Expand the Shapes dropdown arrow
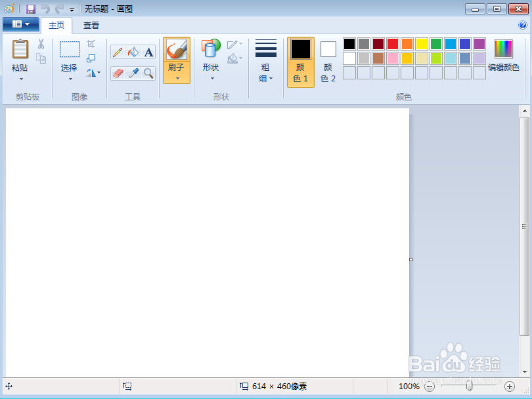532x399 pixels. pyautogui.click(x=212, y=79)
